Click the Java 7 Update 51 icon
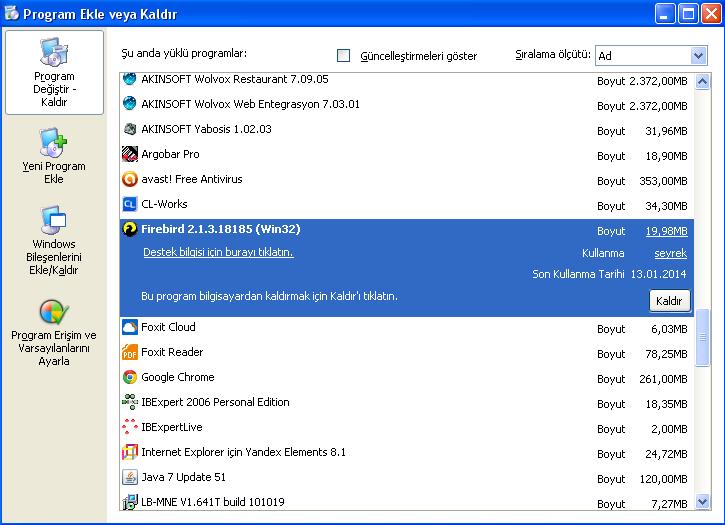 pos(130,477)
